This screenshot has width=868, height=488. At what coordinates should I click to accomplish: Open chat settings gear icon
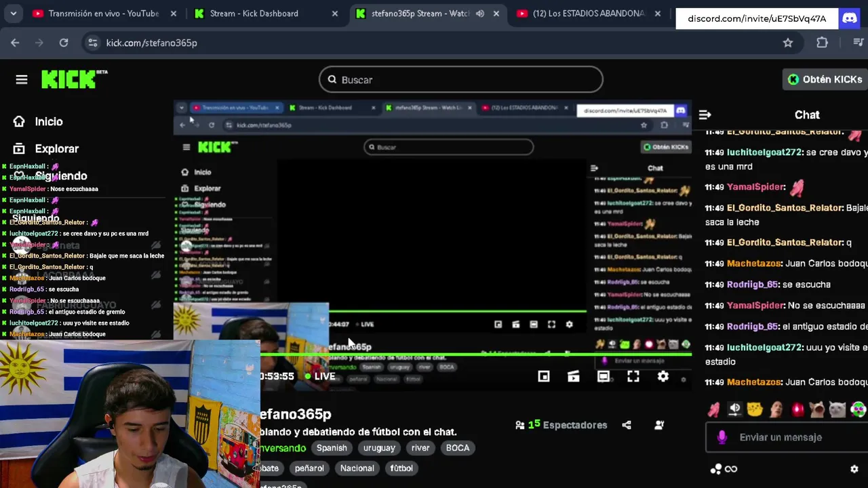click(x=854, y=469)
